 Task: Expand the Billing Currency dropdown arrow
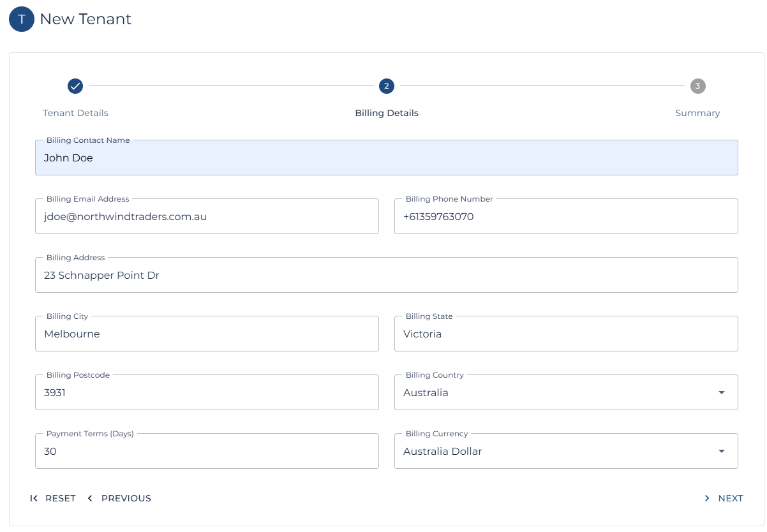pos(722,452)
